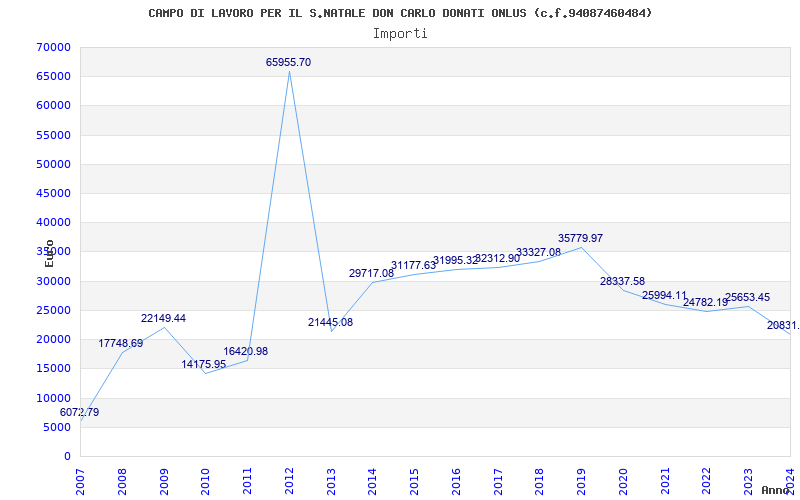Select the 65955.70 peak value label

[x=288, y=62]
